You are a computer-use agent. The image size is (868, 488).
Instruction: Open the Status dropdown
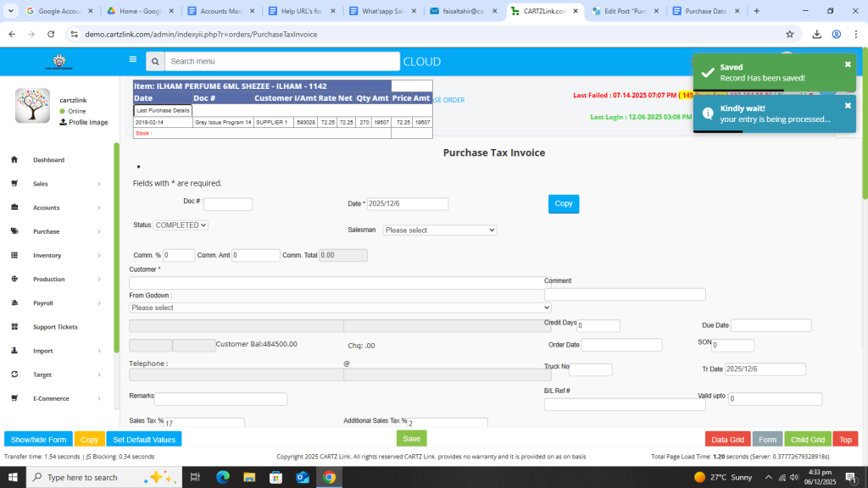[x=181, y=225]
